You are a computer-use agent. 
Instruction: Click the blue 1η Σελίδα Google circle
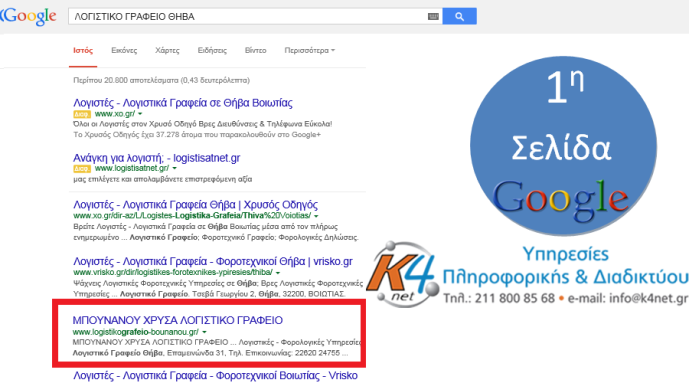pyautogui.click(x=563, y=146)
